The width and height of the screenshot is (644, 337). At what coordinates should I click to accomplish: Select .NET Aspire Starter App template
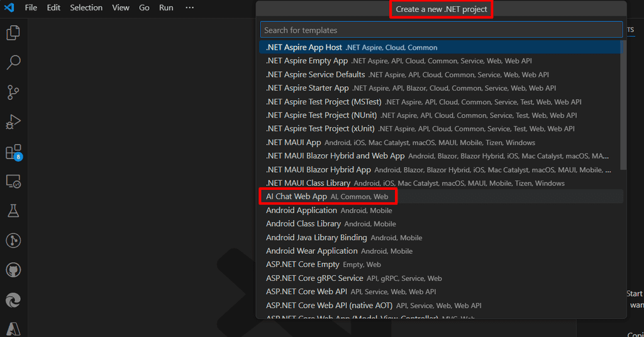(x=441, y=88)
